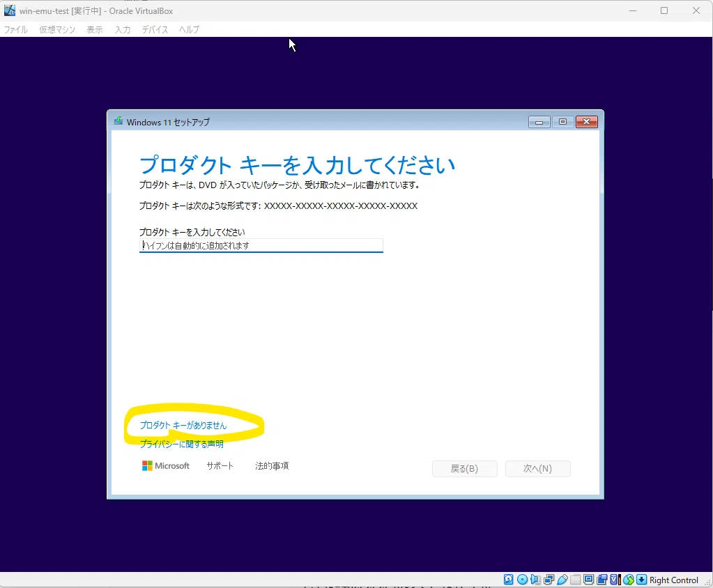Click the audio status icon

point(535,580)
